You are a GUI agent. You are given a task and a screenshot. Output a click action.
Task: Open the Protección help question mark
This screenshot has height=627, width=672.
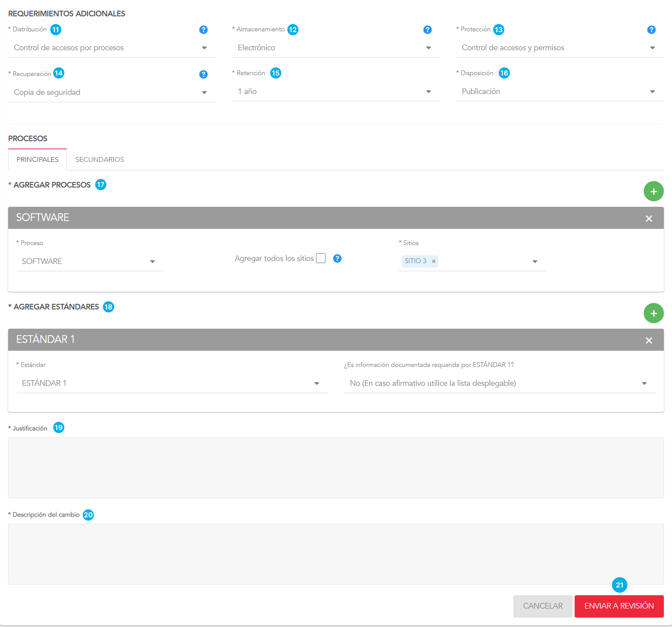[x=651, y=30]
